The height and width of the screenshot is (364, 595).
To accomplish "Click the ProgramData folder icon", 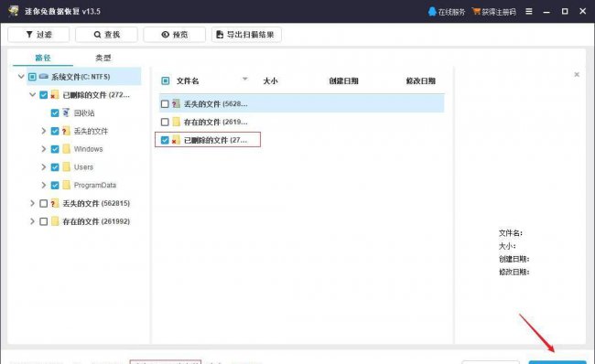I will [67, 185].
